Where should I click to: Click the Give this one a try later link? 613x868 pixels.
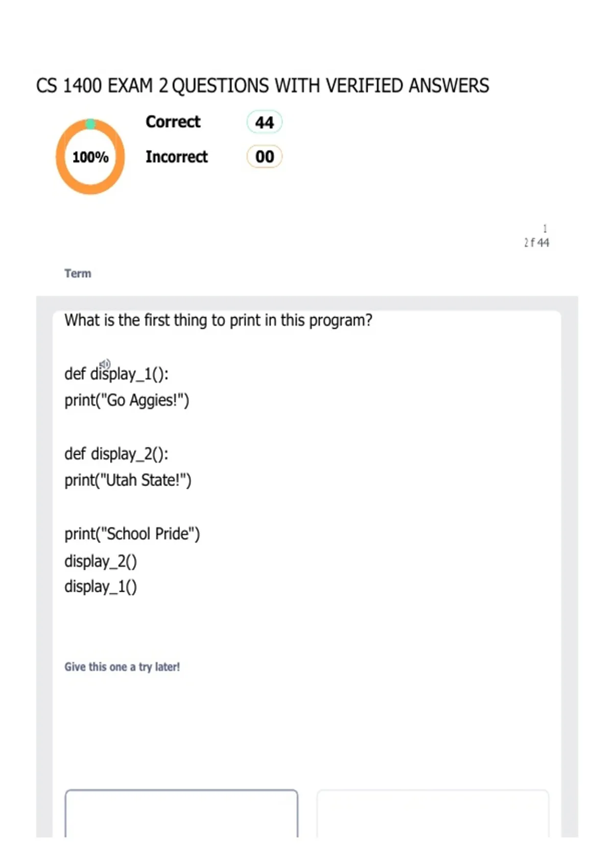click(x=122, y=667)
